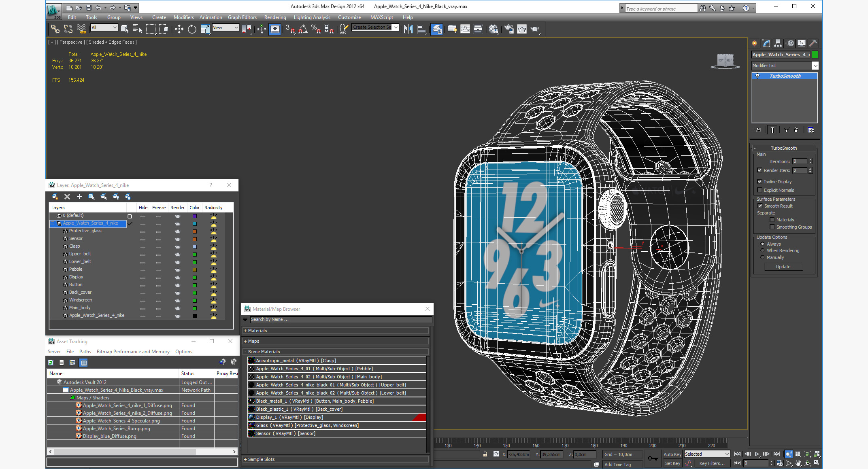Open the Layer Manager toolbar icon
The image size is (868, 469).
click(x=436, y=29)
